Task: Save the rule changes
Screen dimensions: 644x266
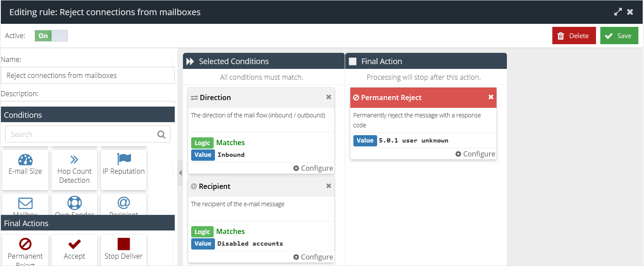Action: [x=619, y=36]
